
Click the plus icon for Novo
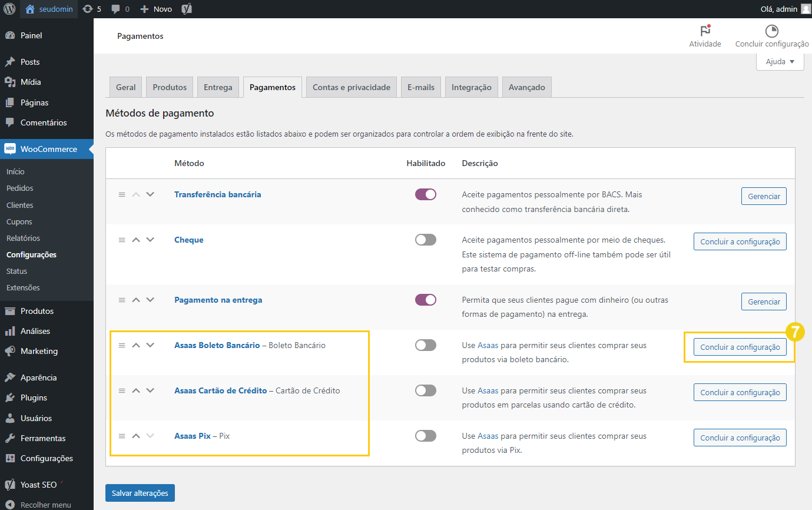click(x=144, y=9)
